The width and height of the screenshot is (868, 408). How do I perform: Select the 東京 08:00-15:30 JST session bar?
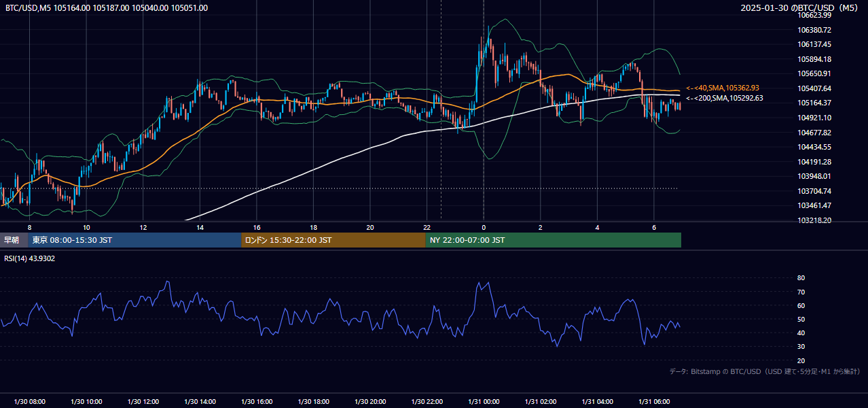134,240
